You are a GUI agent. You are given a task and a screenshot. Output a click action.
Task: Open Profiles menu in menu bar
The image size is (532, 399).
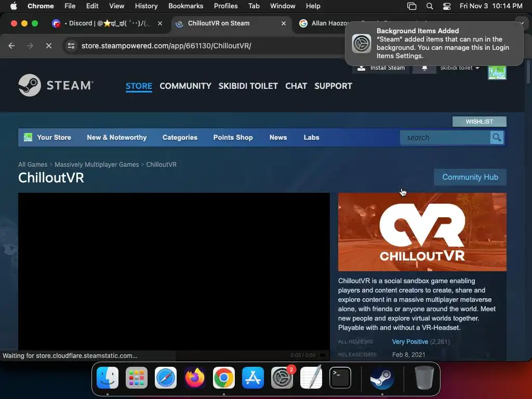(225, 6)
